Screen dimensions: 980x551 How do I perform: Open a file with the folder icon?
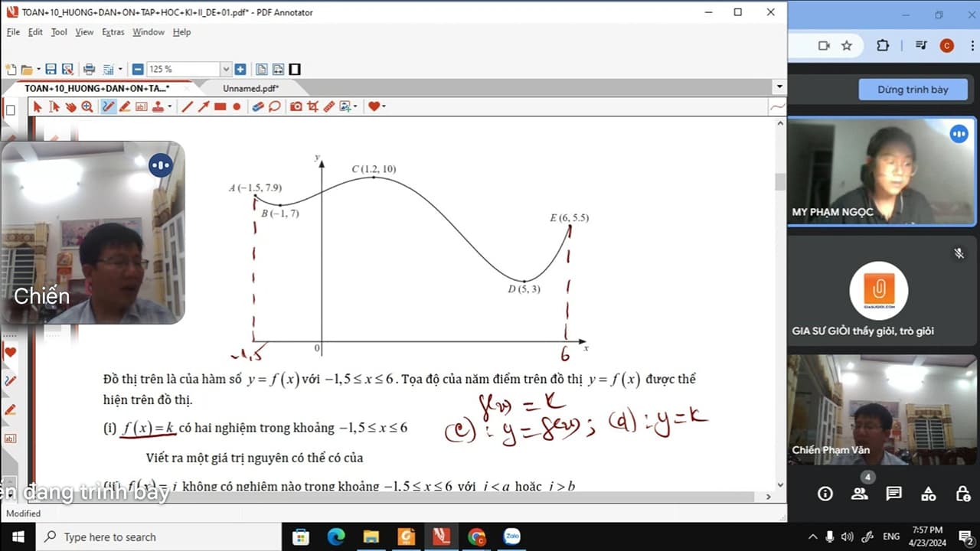26,69
